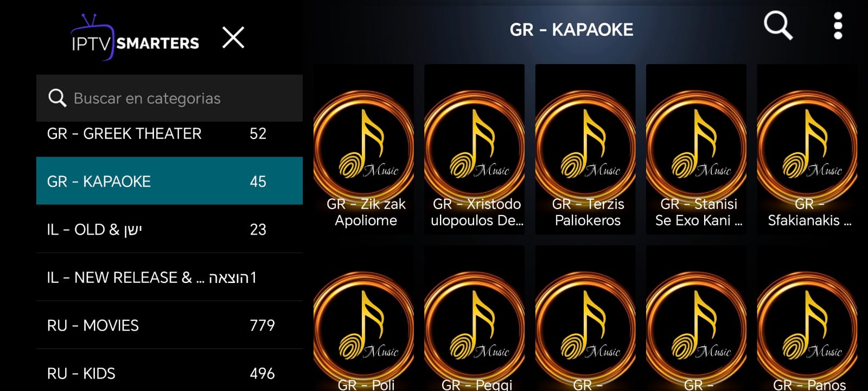This screenshot has width=868, height=391.
Task: Open GR - Sfakianakis music item
Action: 807,149
